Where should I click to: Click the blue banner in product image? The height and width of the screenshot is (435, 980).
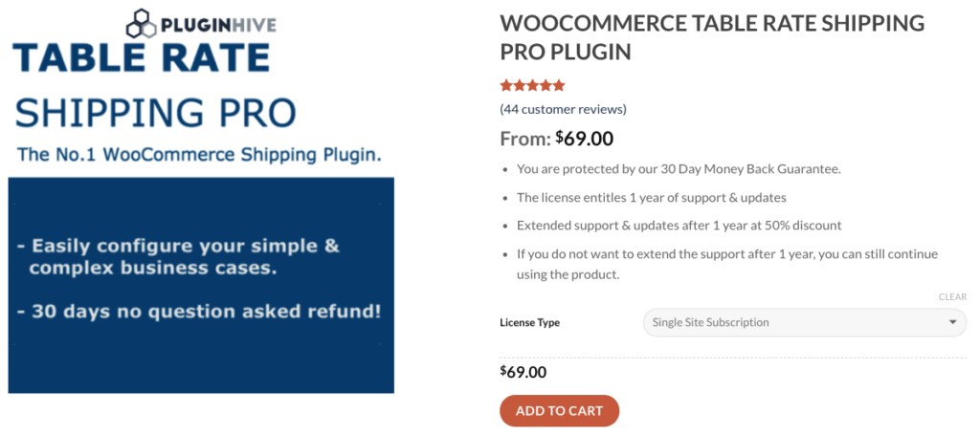pos(201,285)
